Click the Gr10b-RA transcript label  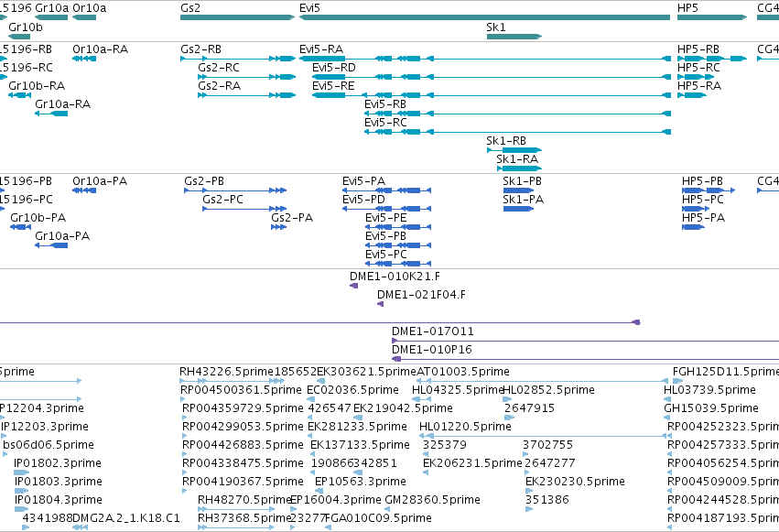[37, 86]
